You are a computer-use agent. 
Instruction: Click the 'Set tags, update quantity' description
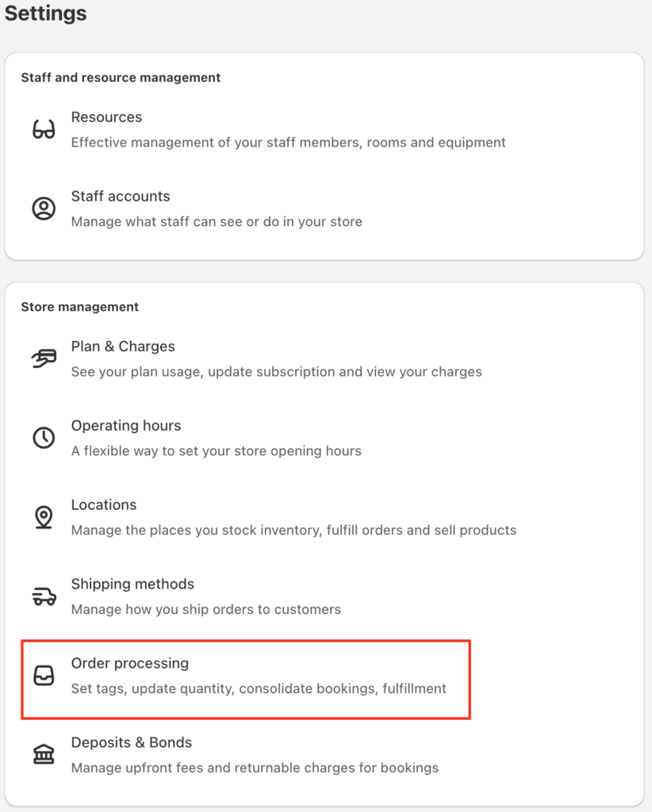259,689
